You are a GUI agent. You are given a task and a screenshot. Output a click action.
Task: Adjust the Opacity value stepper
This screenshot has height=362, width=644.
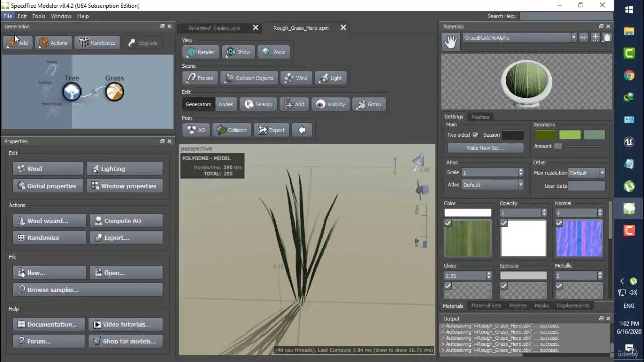point(544,213)
